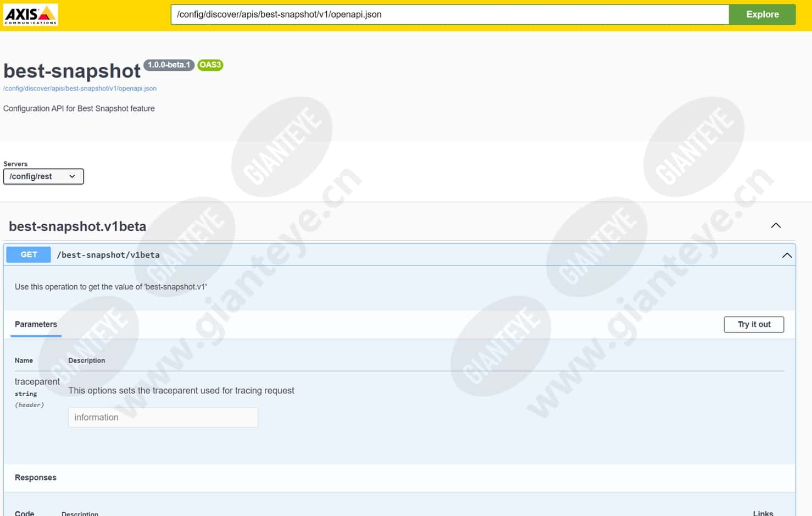Open the openapi.json link under the title

80,88
